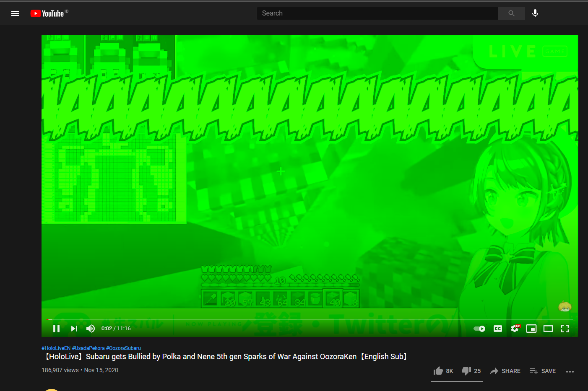This screenshot has height=391, width=588.
Task: Mute the video volume
Action: click(x=91, y=329)
